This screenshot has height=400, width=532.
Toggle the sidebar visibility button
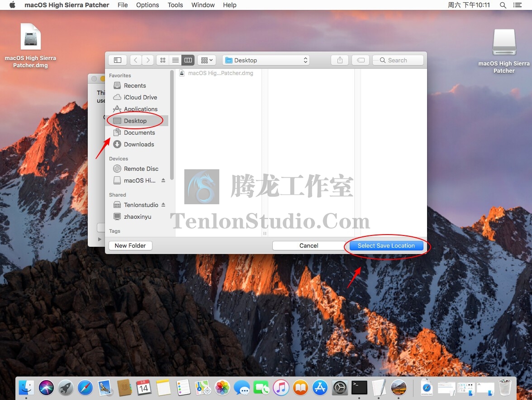tap(118, 60)
